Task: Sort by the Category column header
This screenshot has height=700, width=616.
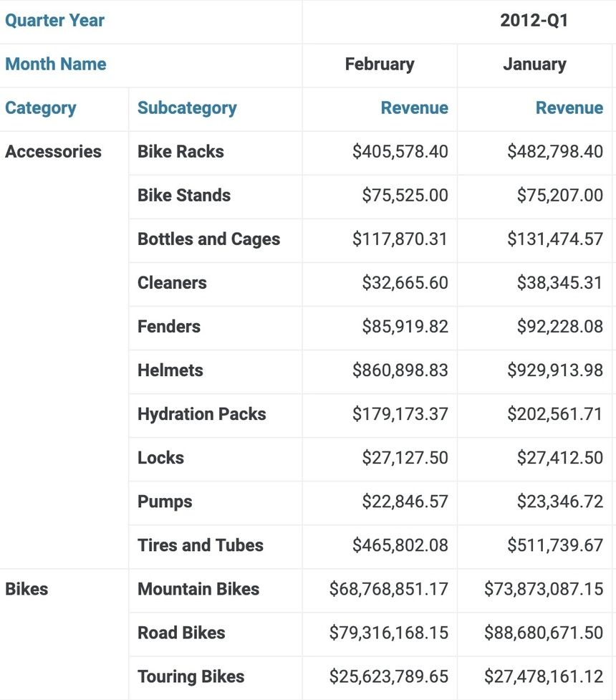Action: (x=41, y=108)
